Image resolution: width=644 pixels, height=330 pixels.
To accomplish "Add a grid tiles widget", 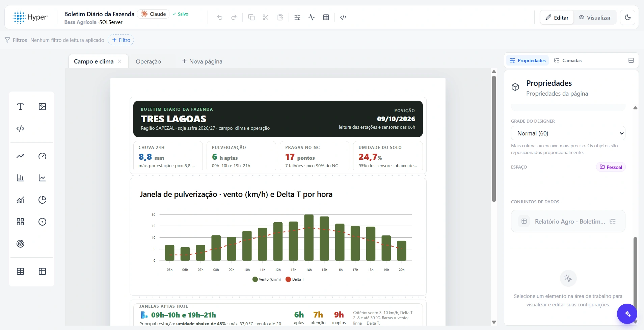I will [20, 222].
